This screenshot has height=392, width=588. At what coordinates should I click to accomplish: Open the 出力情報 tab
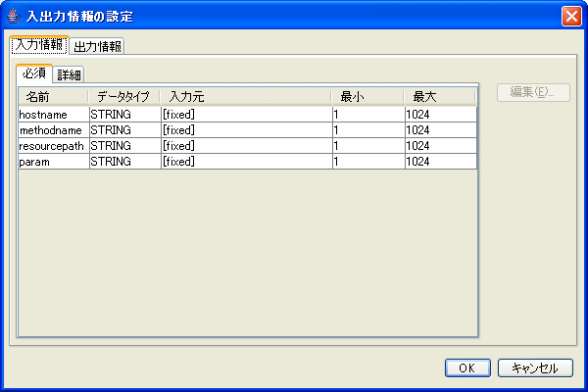[97, 46]
